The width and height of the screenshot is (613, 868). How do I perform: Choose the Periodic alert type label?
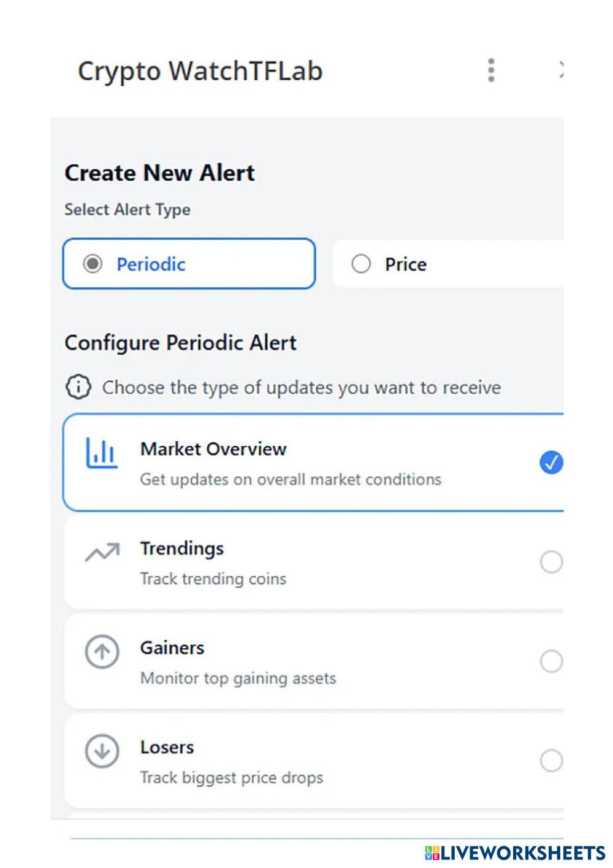pos(151,264)
